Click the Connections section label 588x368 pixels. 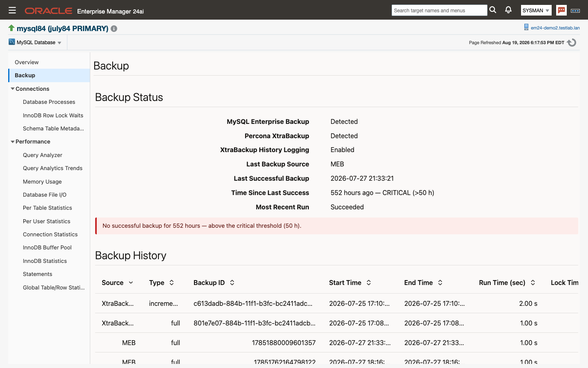coord(32,89)
